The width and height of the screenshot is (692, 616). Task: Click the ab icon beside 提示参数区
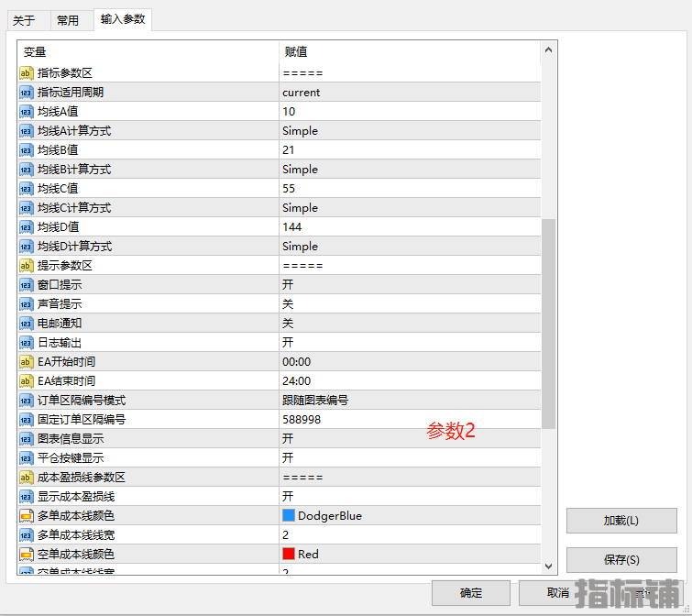(26, 265)
